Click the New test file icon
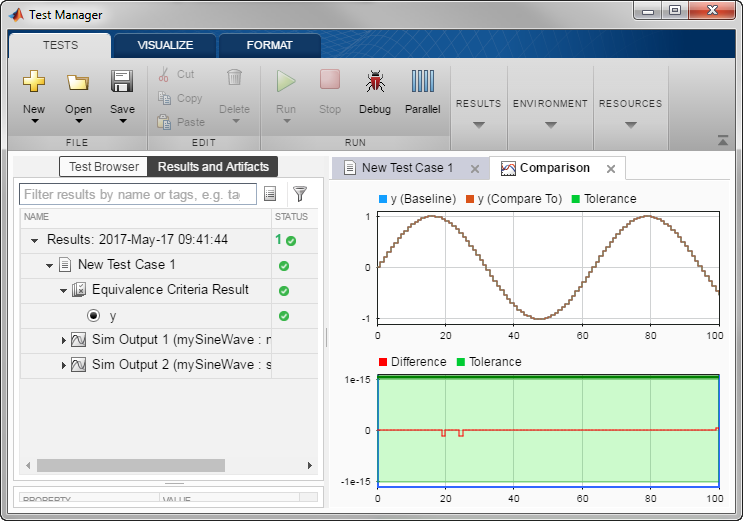This screenshot has height=521, width=743. (34, 82)
